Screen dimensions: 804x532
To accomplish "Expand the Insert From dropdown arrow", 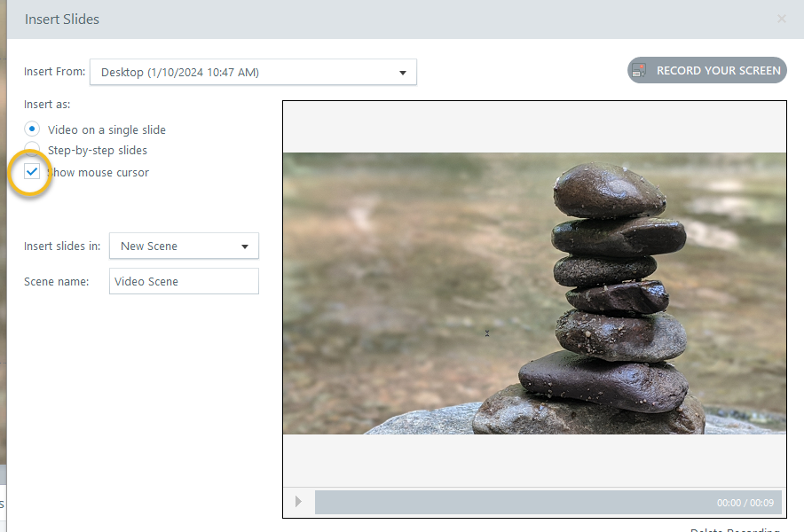I will (403, 73).
